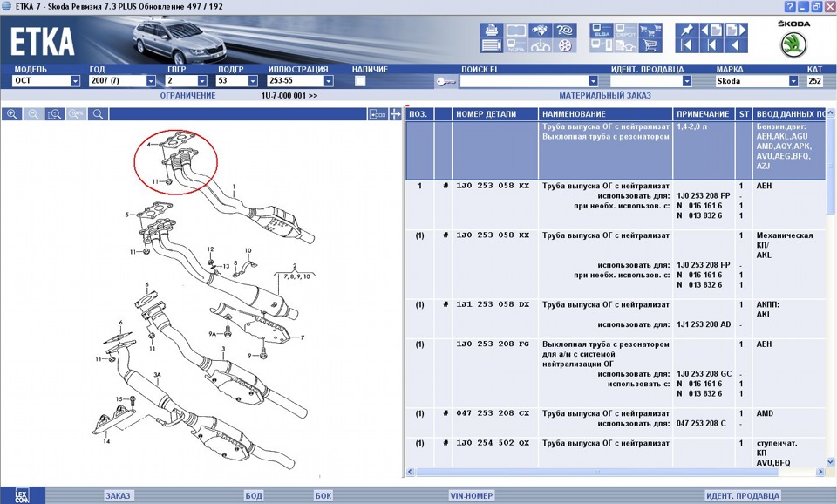Click the single-bar back arrow icon
The image size is (837, 504).
(x=711, y=46)
